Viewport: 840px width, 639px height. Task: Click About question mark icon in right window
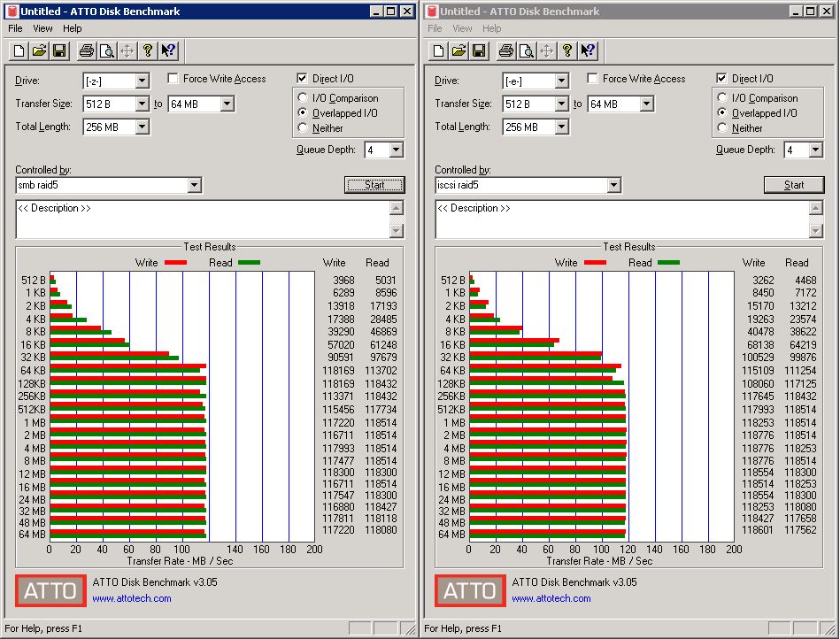(566, 50)
